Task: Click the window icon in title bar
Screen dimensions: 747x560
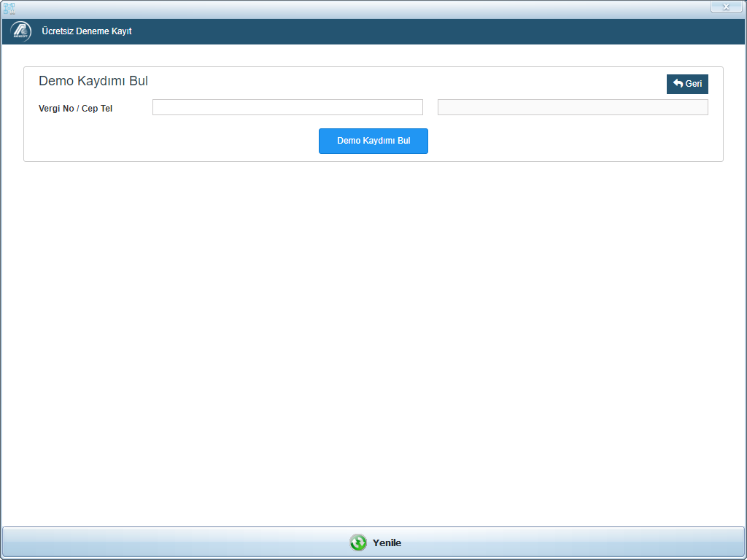Action: click(x=9, y=8)
